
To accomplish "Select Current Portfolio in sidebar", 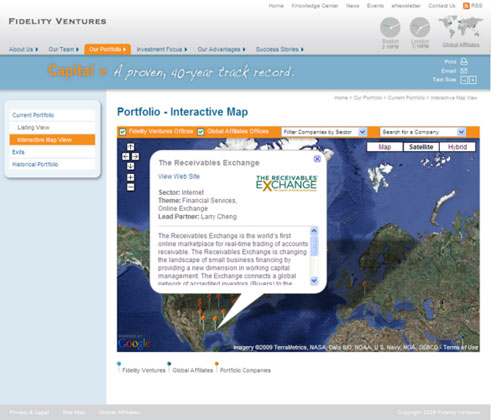I will click(52, 115).
